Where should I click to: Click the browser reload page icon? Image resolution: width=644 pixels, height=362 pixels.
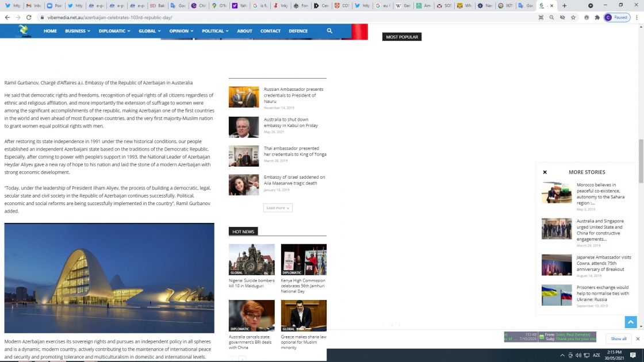pyautogui.click(x=29, y=18)
